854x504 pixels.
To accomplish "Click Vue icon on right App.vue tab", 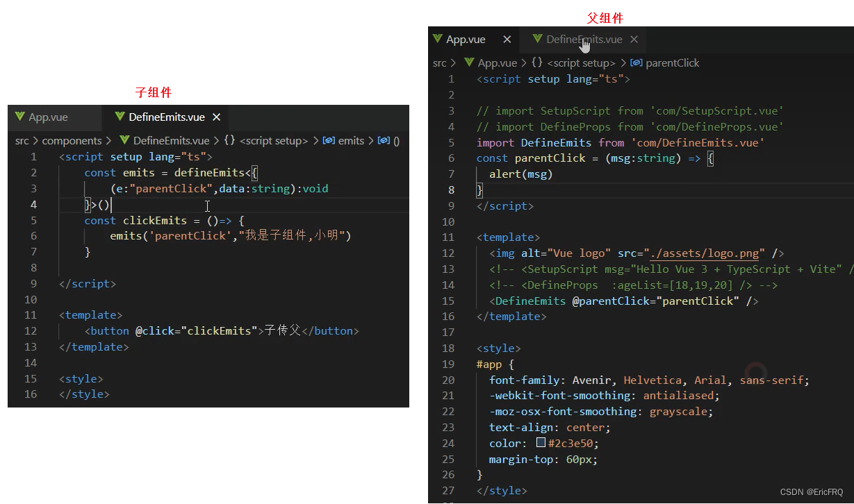I will click(437, 39).
